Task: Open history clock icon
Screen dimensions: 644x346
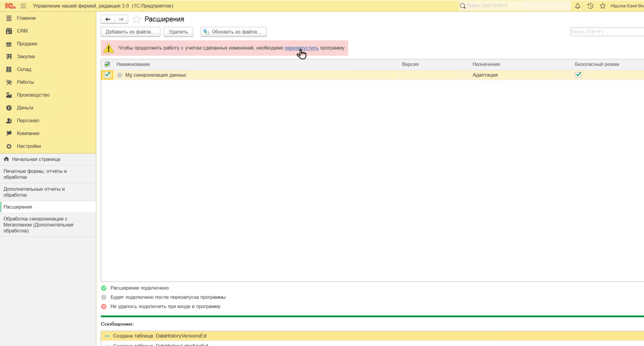Action: coord(590,6)
